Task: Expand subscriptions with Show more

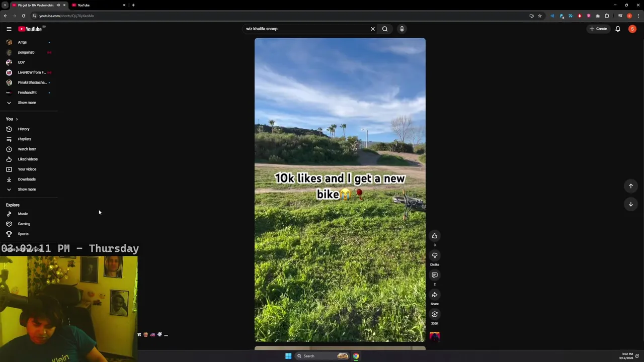Action: [x=29, y=103]
